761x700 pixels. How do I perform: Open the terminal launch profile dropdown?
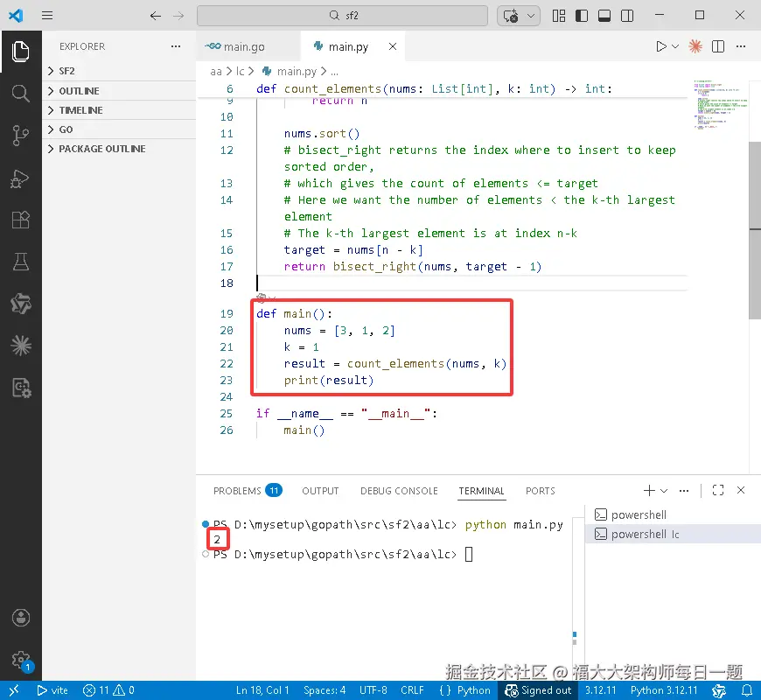coord(664,491)
